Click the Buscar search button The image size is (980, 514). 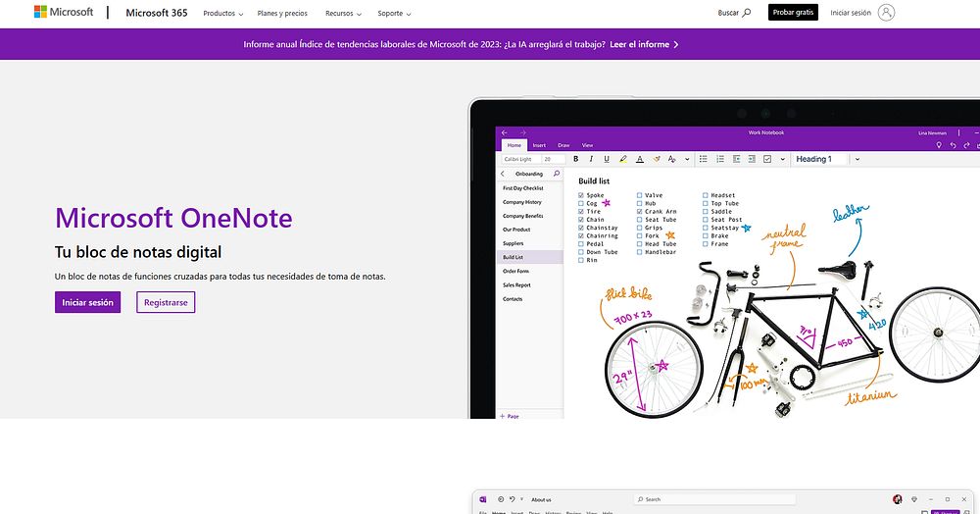coord(734,13)
